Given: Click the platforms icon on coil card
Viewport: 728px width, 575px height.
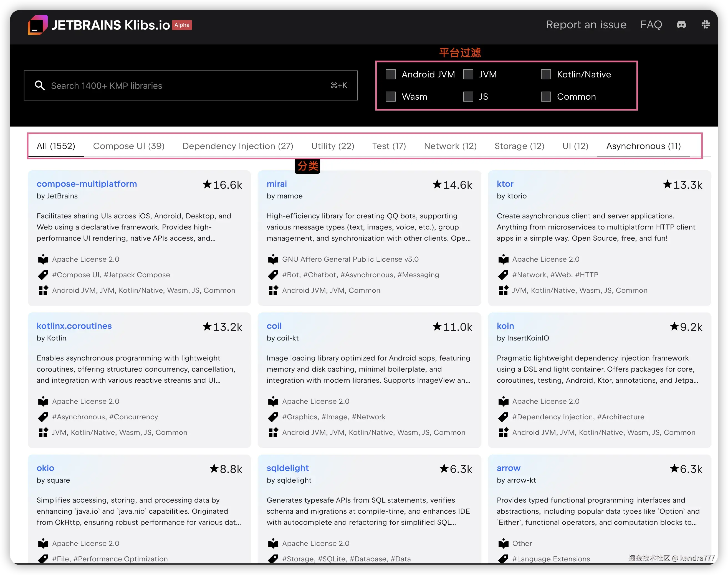Looking at the screenshot, I should (x=273, y=432).
